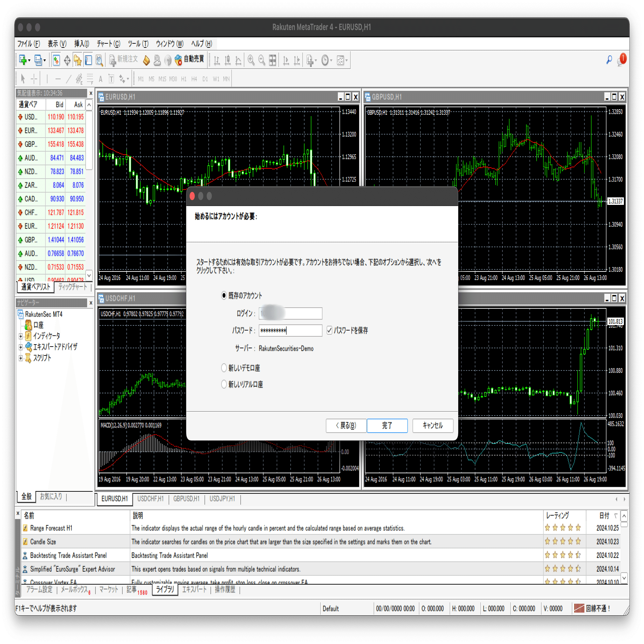The image size is (644, 644).
Task: Switch chart to line chart icon
Action: coord(238,60)
